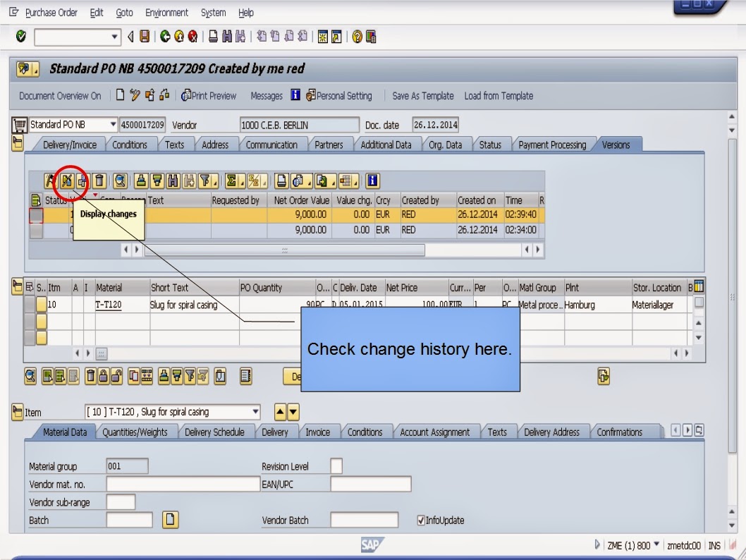Screen dimensions: 746x560
Task: Click the Save diskette icon
Action: point(145,36)
